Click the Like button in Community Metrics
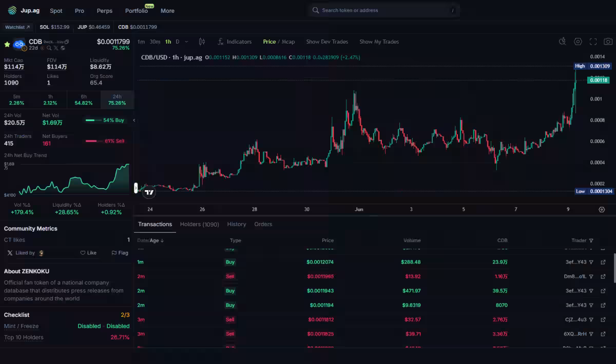 88,253
